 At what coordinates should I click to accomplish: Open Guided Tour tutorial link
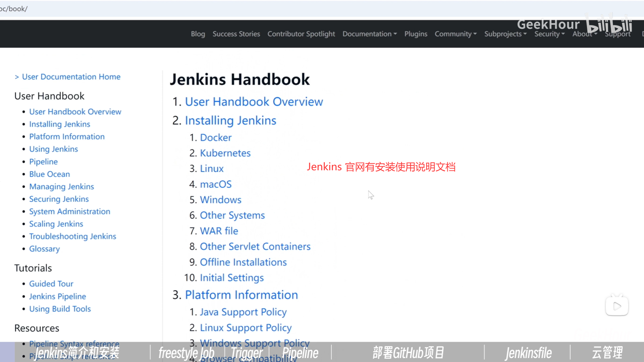(51, 284)
